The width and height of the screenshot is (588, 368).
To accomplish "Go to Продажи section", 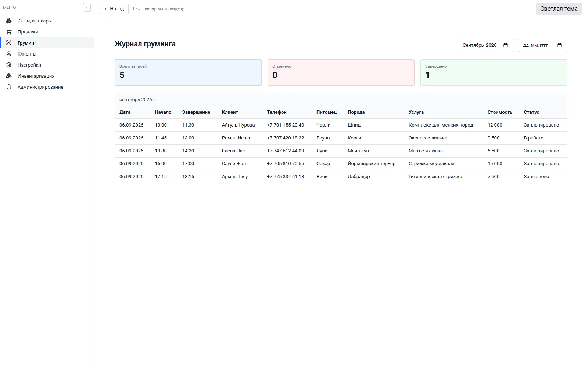I will coord(47,32).
